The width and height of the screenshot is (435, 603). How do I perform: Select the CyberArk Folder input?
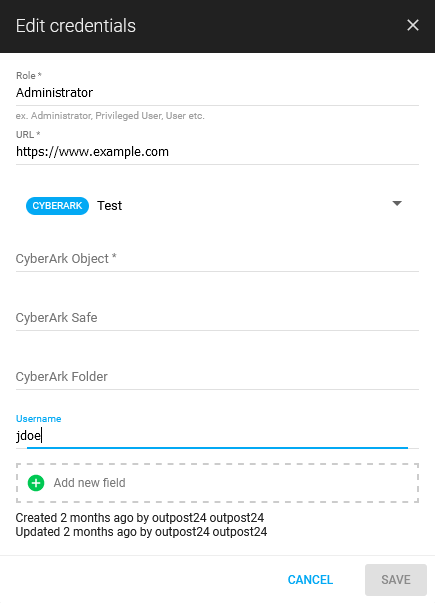(217, 376)
